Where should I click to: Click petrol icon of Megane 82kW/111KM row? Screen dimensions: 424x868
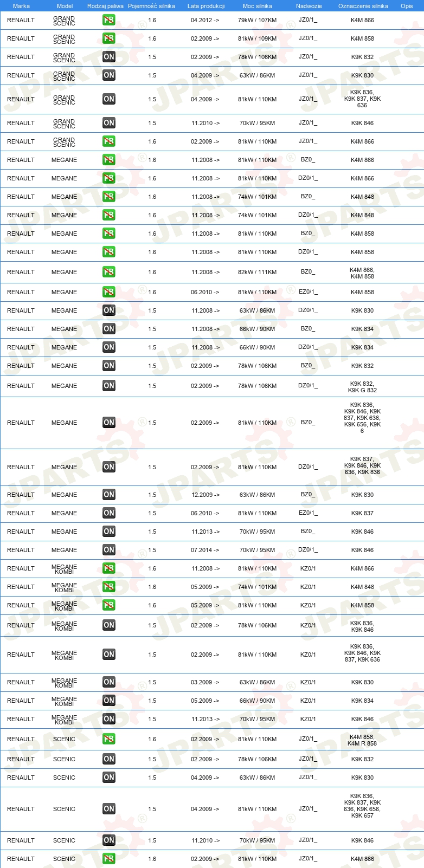pyautogui.click(x=109, y=272)
